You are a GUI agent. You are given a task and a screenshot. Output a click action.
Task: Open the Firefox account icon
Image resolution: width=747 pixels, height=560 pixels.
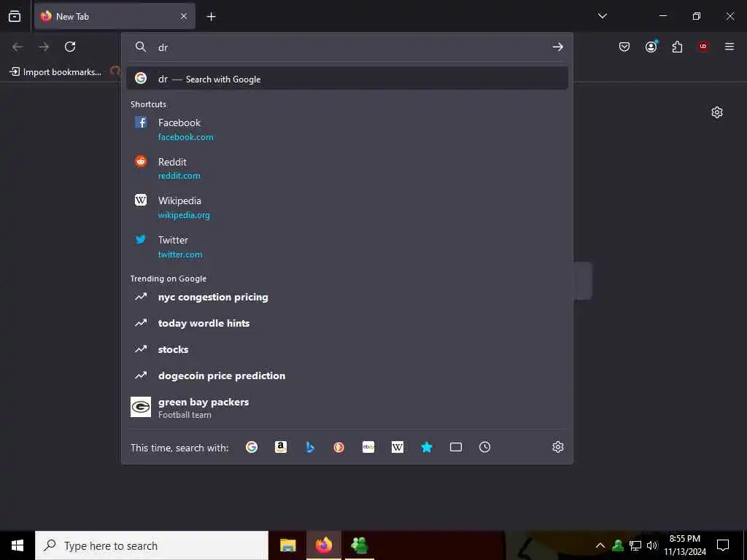pyautogui.click(x=651, y=47)
